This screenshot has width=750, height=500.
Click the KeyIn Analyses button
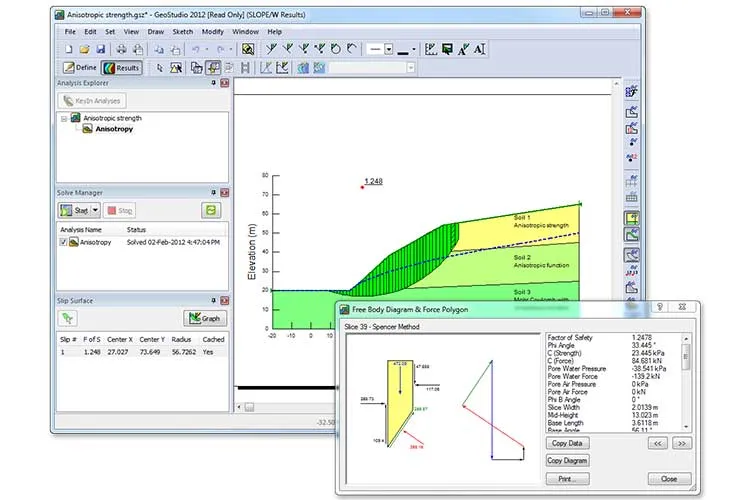[x=92, y=100]
